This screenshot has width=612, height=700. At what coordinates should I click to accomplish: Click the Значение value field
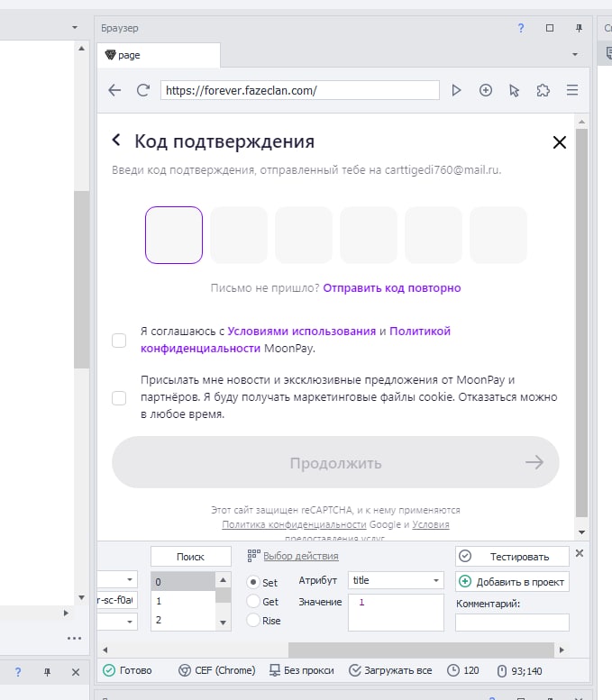tap(396, 613)
